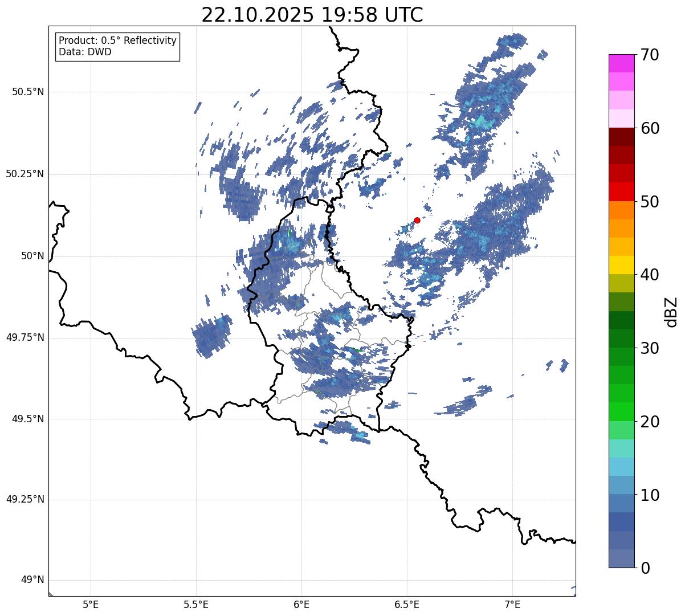Image resolution: width=685 pixels, height=616 pixels.
Task: Click the Product: 0.5° Reflectivity label
Action: 118,41
